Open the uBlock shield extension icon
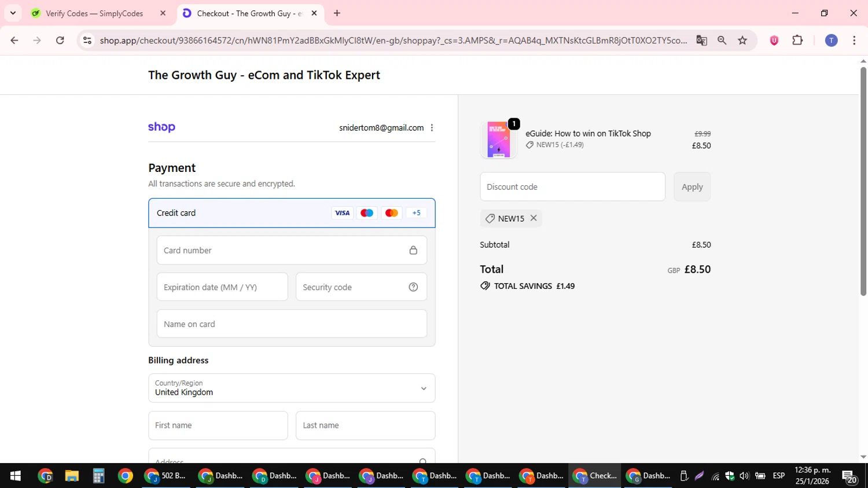Screen dimensions: 868x488 tap(774, 41)
